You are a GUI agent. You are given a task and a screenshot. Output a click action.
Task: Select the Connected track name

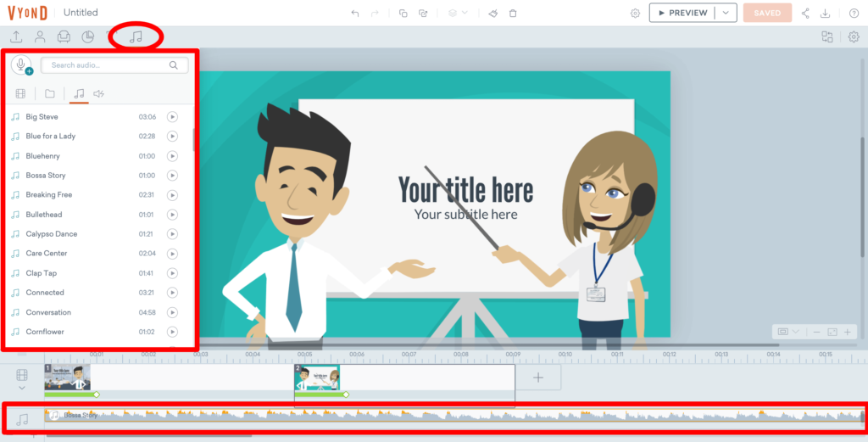click(45, 293)
